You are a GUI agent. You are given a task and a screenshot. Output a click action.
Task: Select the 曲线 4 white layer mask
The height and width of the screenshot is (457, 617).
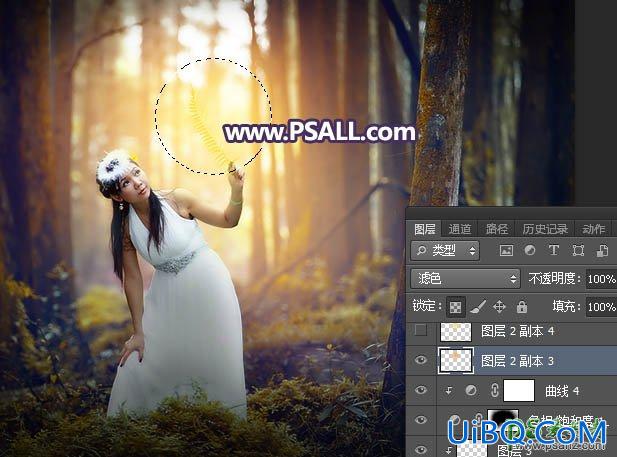pos(519,390)
